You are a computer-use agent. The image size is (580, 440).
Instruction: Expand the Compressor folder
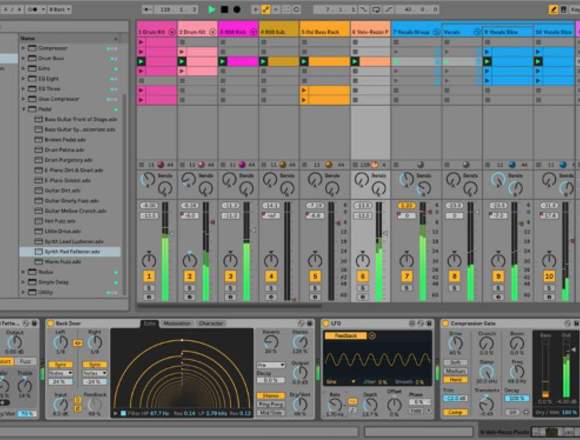tap(23, 48)
